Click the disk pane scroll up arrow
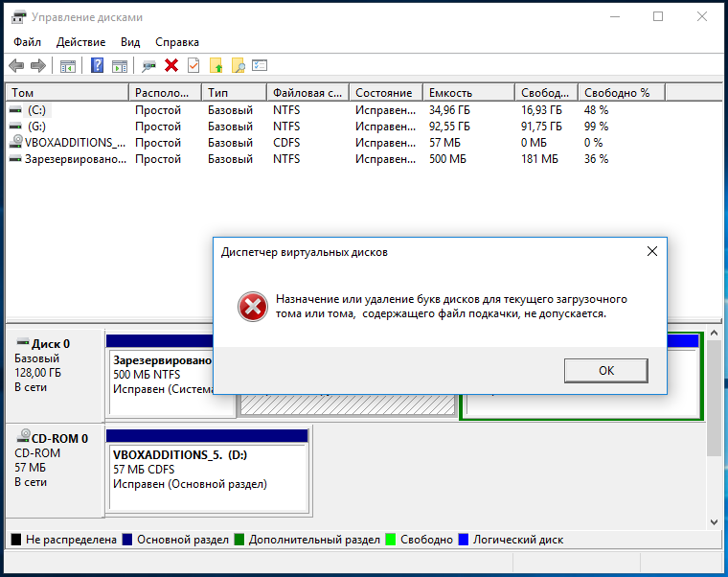728x577 pixels. click(x=714, y=333)
